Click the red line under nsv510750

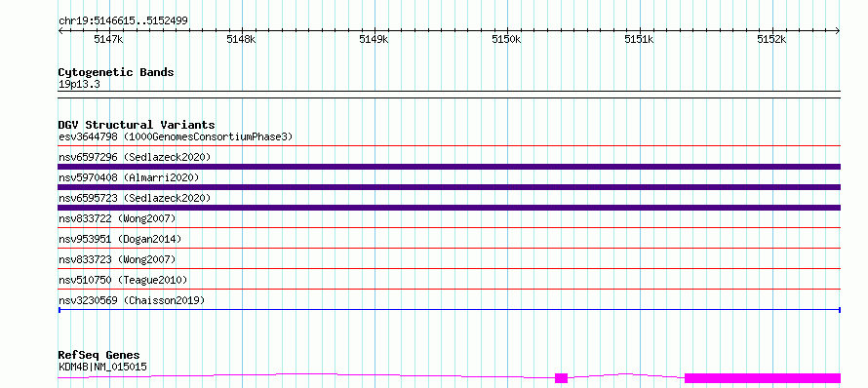[450, 289]
